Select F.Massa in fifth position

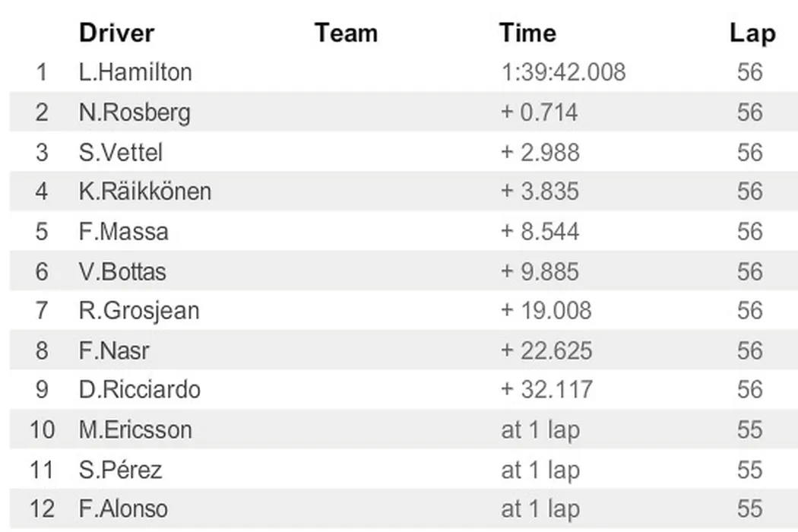[x=124, y=231]
